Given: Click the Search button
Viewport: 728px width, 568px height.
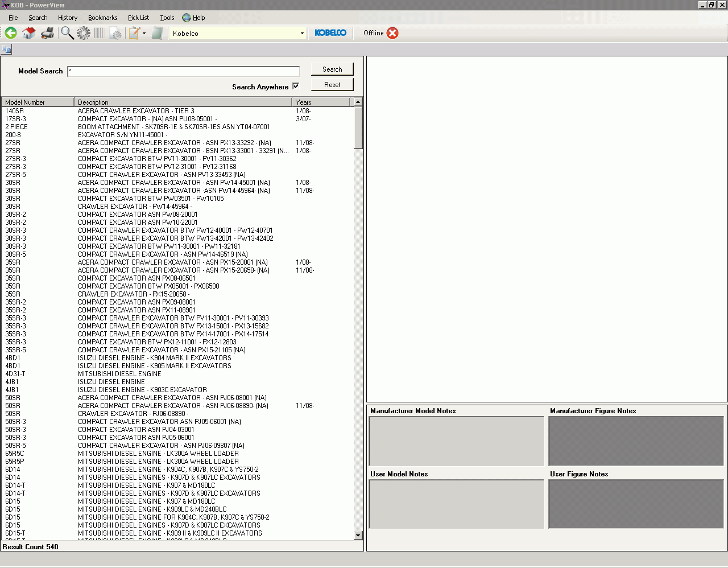Looking at the screenshot, I should (332, 69).
